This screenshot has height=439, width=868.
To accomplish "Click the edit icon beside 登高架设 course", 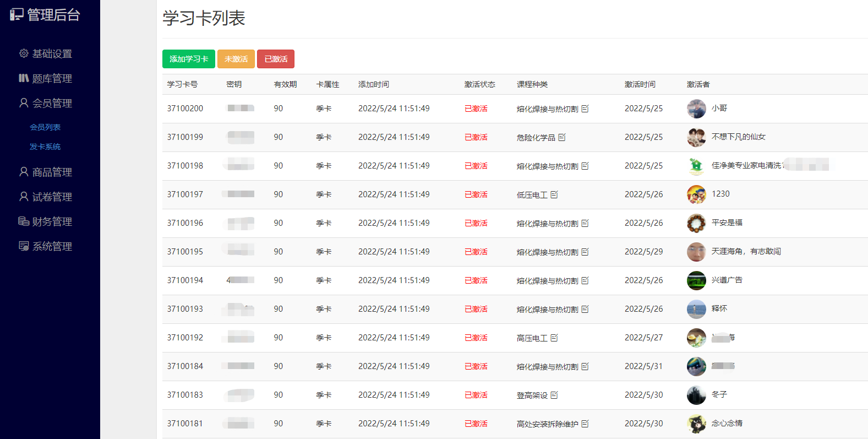I will [x=554, y=395].
